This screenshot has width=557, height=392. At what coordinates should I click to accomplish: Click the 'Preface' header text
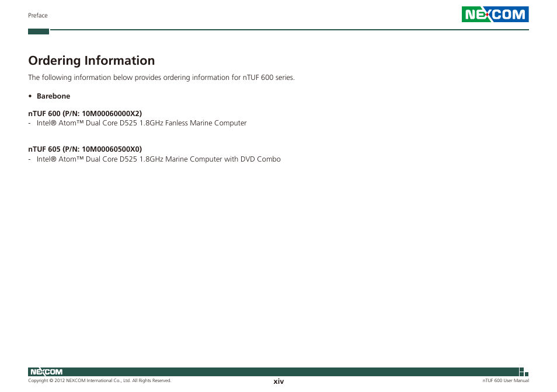pyautogui.click(x=37, y=15)
